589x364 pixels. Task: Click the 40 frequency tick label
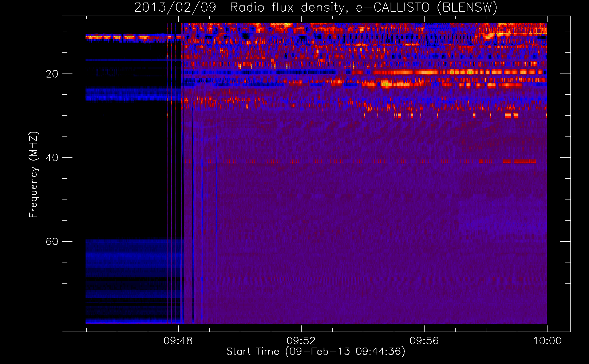[x=52, y=158]
